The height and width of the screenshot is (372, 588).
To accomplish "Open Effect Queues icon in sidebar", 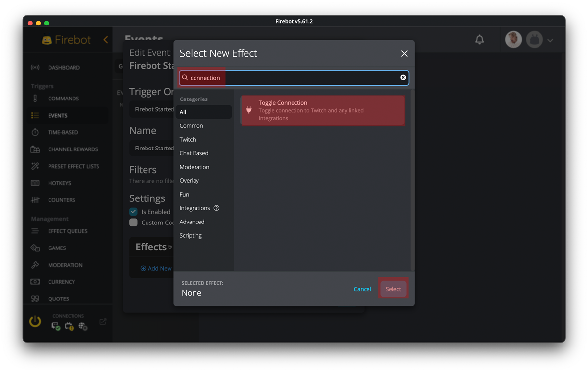I will 35,231.
